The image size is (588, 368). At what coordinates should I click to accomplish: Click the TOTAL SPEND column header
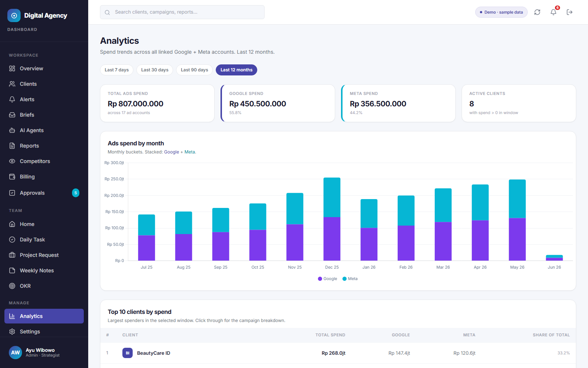coord(330,335)
